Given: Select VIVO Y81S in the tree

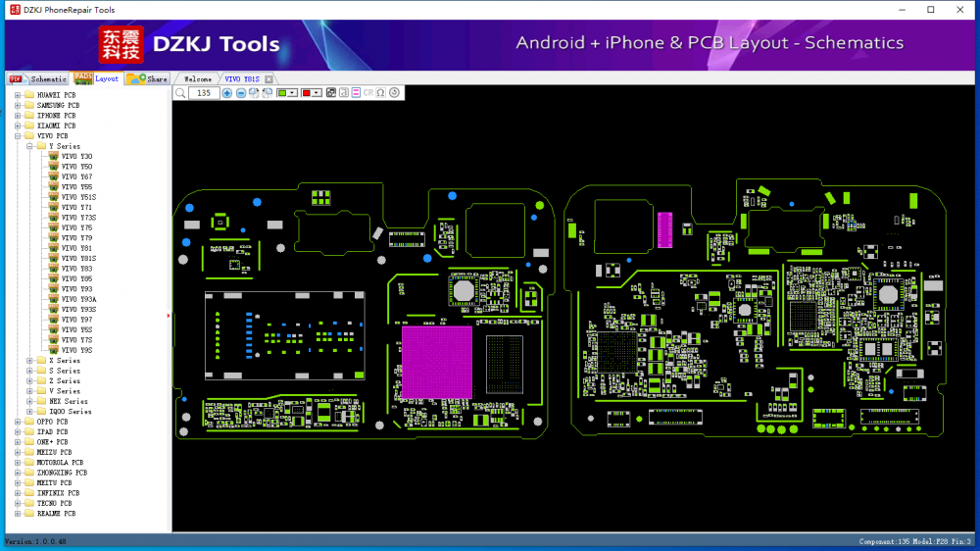Looking at the screenshot, I should (78, 258).
